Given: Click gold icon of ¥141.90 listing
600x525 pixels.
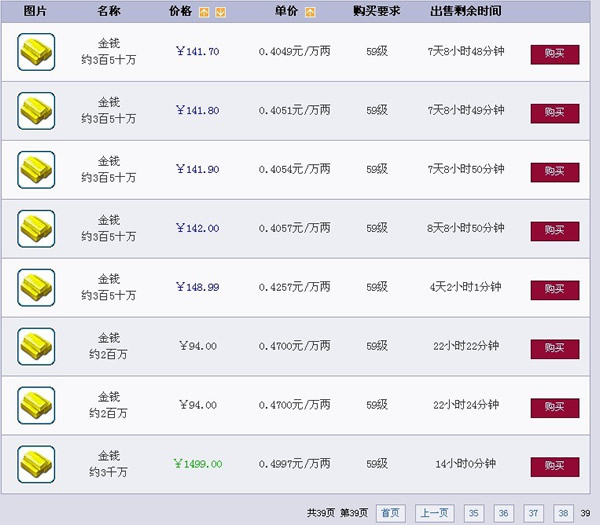Looking at the screenshot, I should pyautogui.click(x=36, y=170).
